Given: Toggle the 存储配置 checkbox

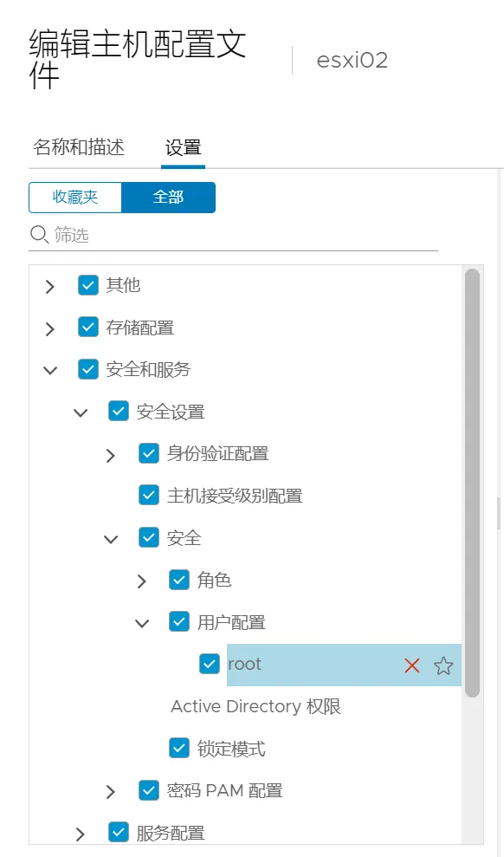Looking at the screenshot, I should coord(88,328).
